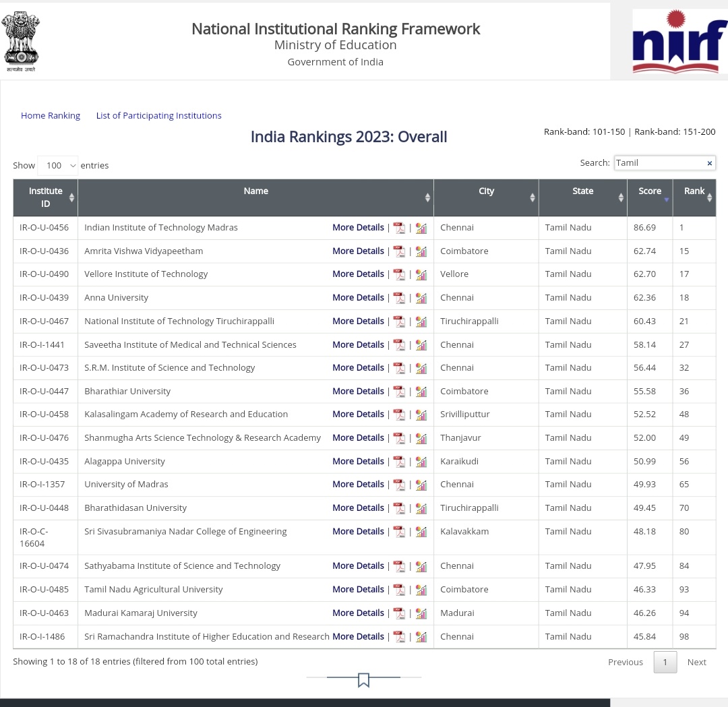Open PDF icon for Alagappa University

pyautogui.click(x=399, y=462)
